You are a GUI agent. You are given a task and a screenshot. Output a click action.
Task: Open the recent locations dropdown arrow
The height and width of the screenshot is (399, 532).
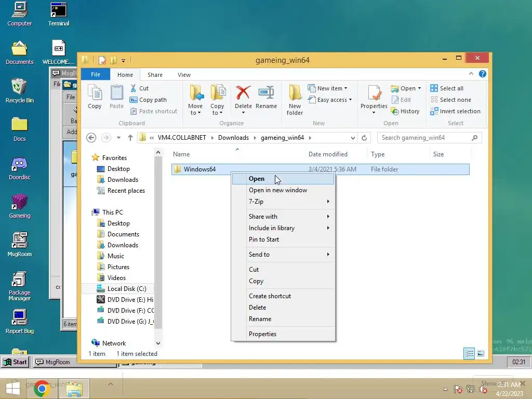[118, 138]
